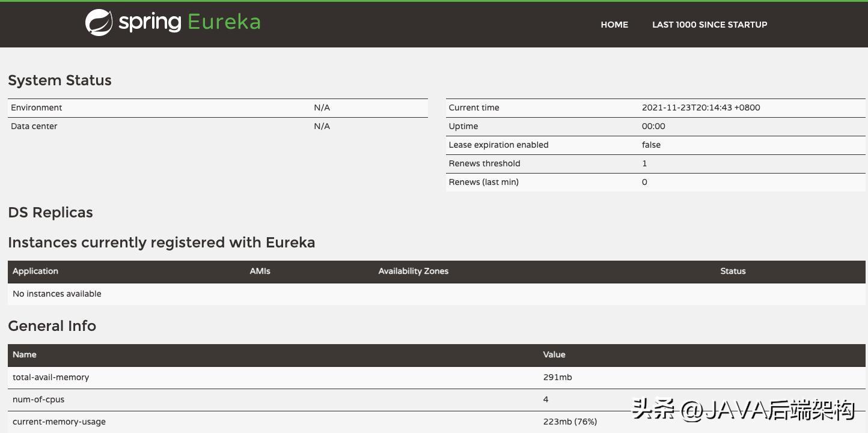
Task: Click the Application column header
Action: point(35,271)
